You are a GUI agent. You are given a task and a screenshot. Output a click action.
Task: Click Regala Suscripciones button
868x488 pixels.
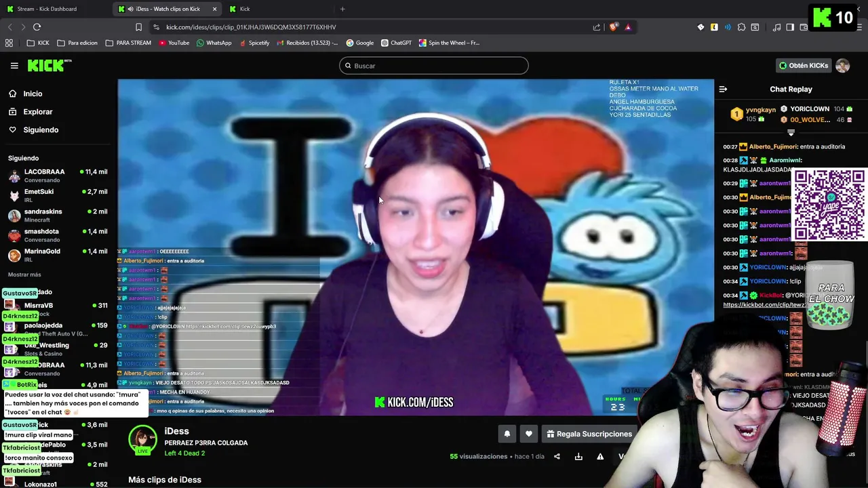[589, 434]
